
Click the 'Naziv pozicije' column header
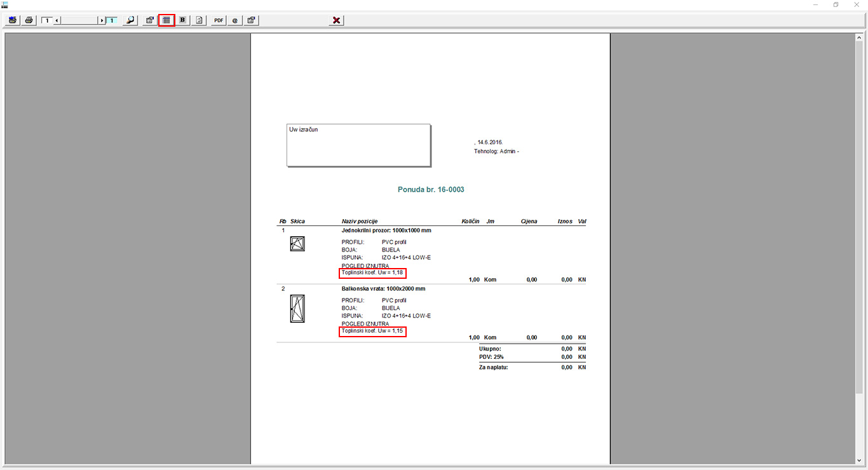coord(360,221)
